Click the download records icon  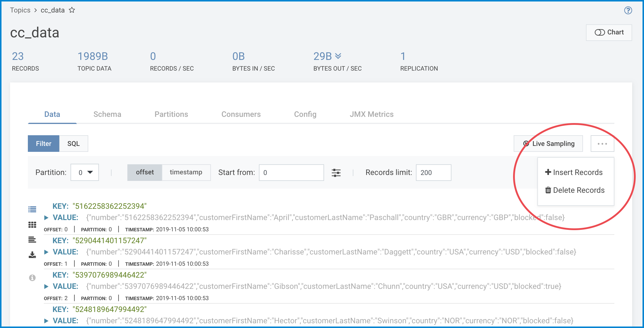tap(32, 255)
